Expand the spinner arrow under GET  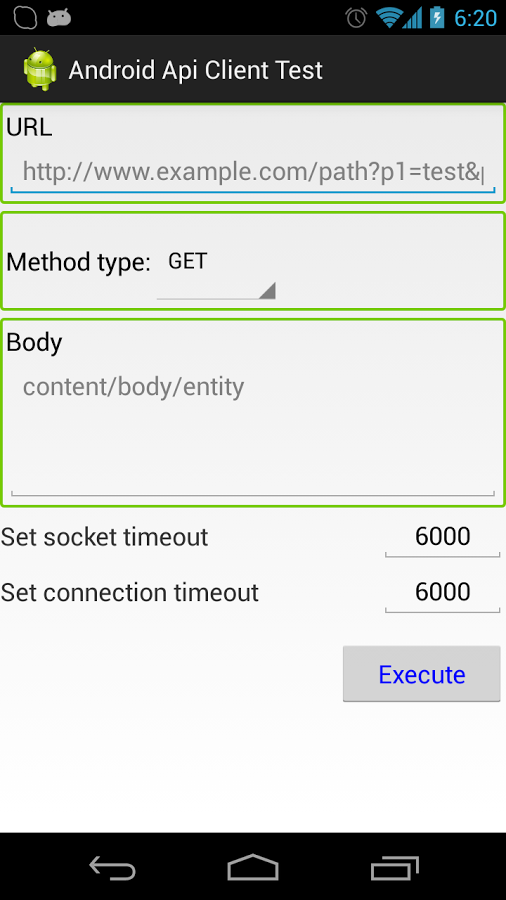click(x=267, y=290)
